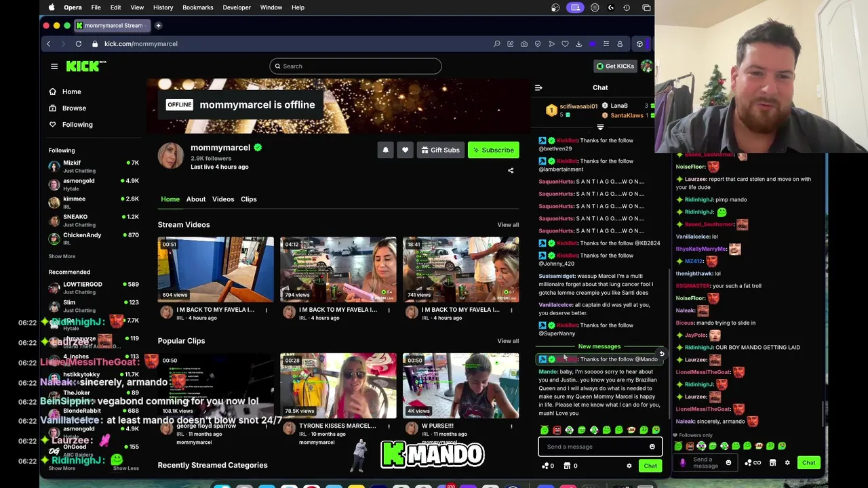The width and height of the screenshot is (868, 488).
Task: Open a new browser tab with plus
Action: tap(158, 26)
